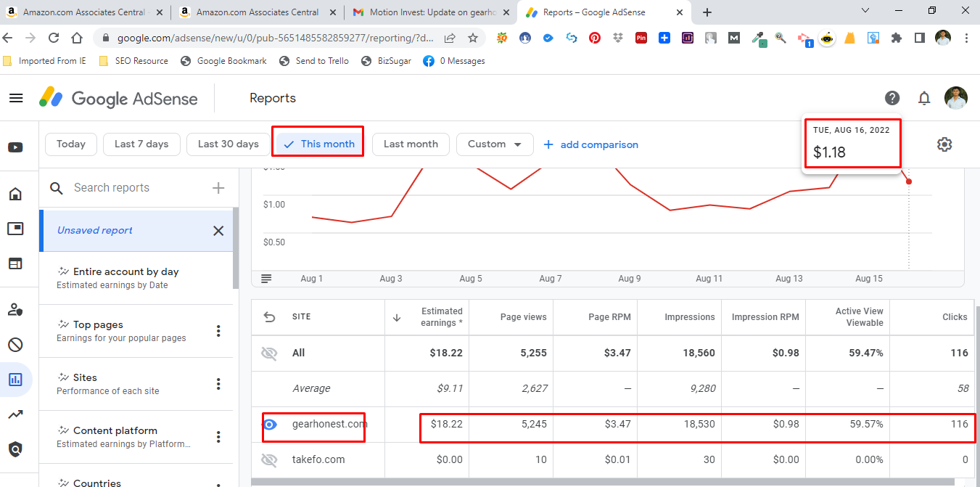Open the Optimization trend sidebar icon
Viewport: 980px width, 487px height.
coord(15,414)
